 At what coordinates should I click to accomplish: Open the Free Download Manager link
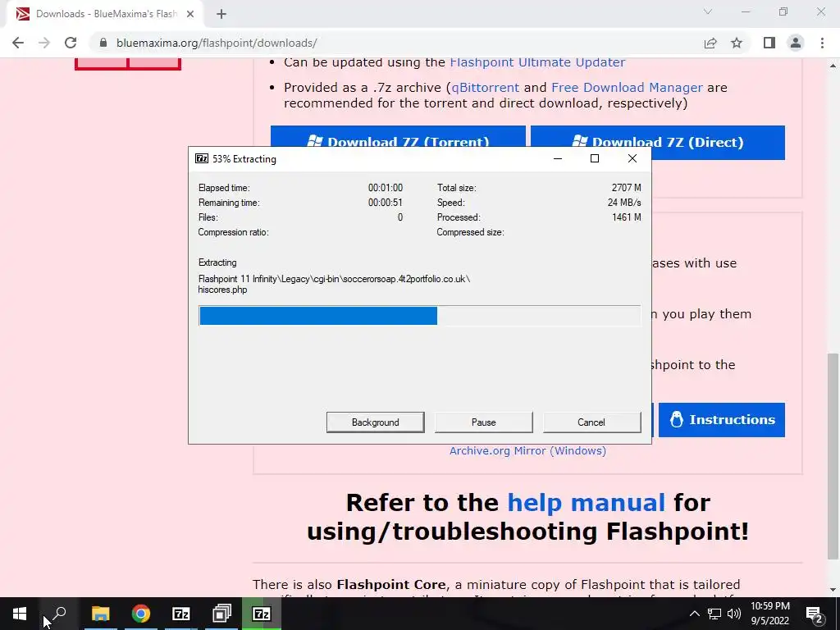(x=627, y=87)
